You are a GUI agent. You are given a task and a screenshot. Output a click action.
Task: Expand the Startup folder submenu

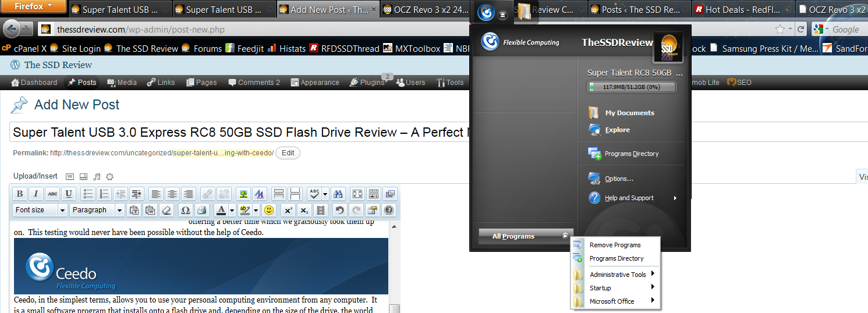pyautogui.click(x=653, y=287)
